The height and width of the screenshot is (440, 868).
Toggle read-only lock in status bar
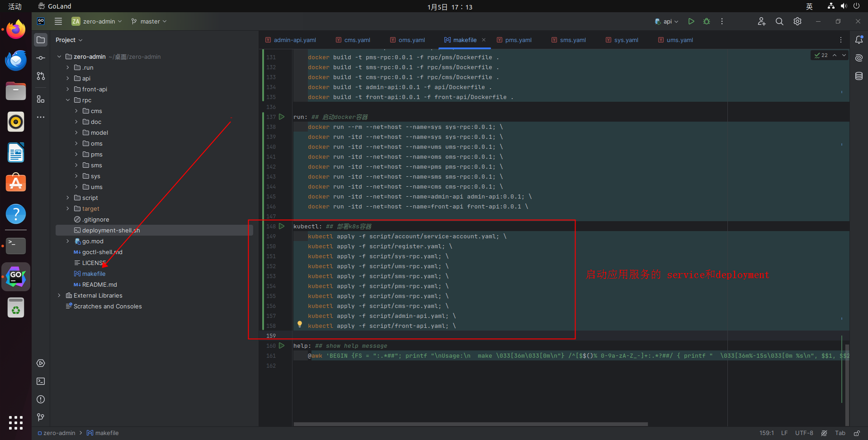point(856,433)
